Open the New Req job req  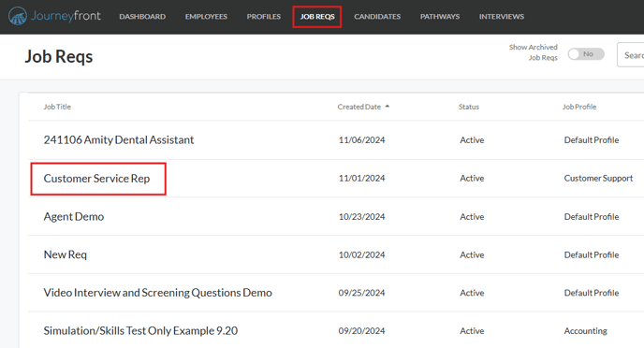[x=65, y=254]
